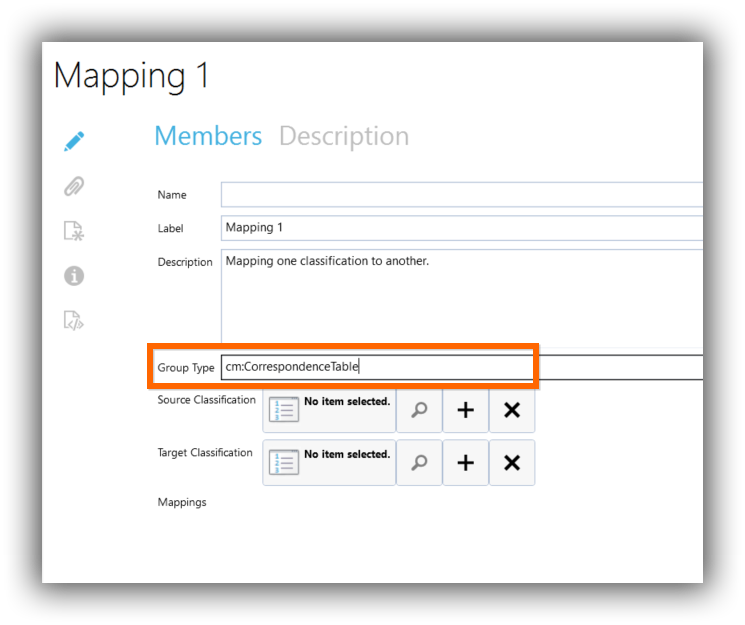Image resolution: width=745 pixels, height=625 pixels.
Task: Click 'No item selected.' in Target Classification
Action: 347,454
